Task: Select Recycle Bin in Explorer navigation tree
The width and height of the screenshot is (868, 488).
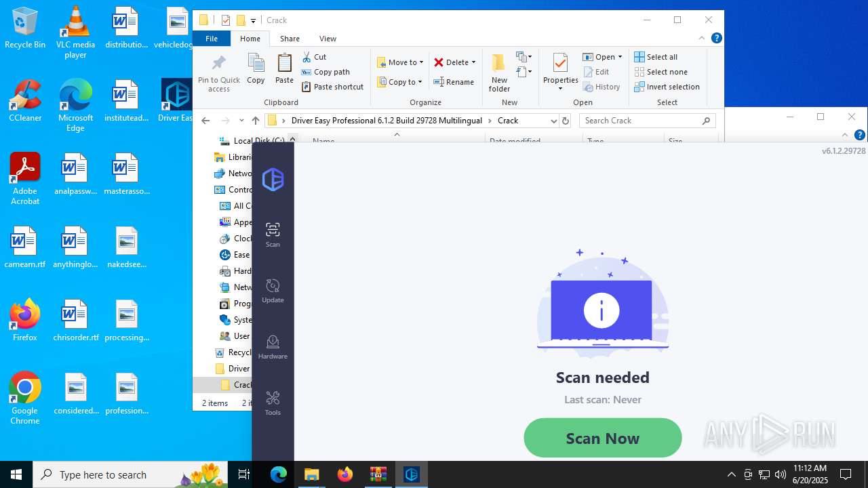Action: 233,352
